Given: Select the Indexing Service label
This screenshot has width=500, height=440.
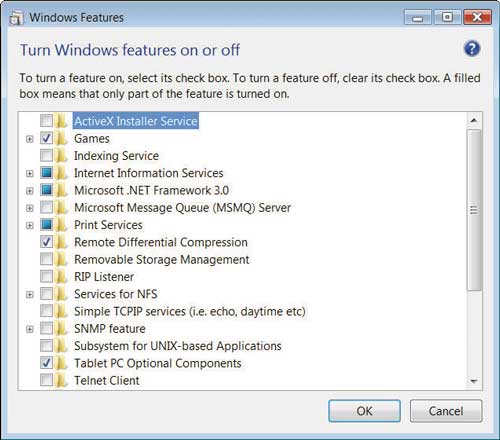Looking at the screenshot, I should (x=116, y=156).
